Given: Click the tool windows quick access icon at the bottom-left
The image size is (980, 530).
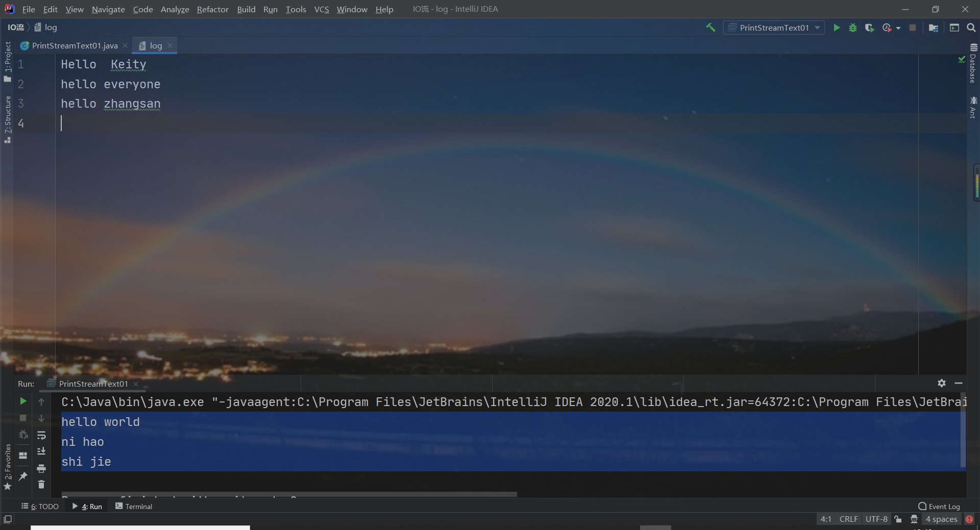Looking at the screenshot, I should click(x=8, y=519).
